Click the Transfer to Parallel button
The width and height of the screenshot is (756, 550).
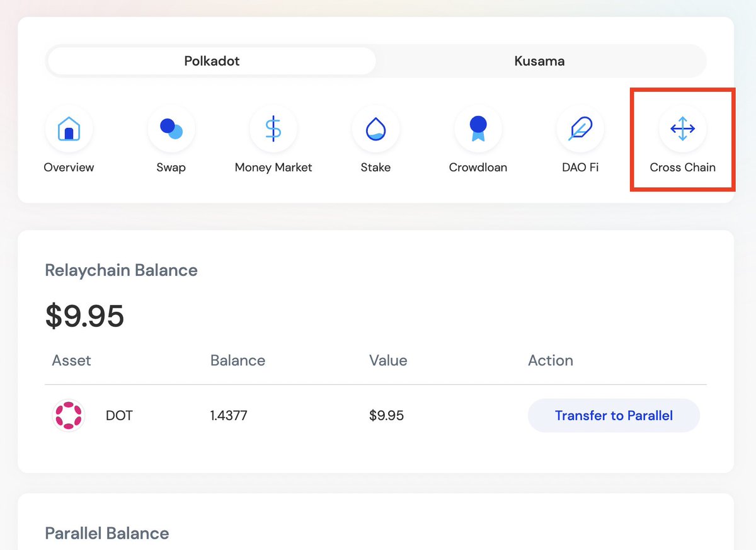pyautogui.click(x=614, y=416)
